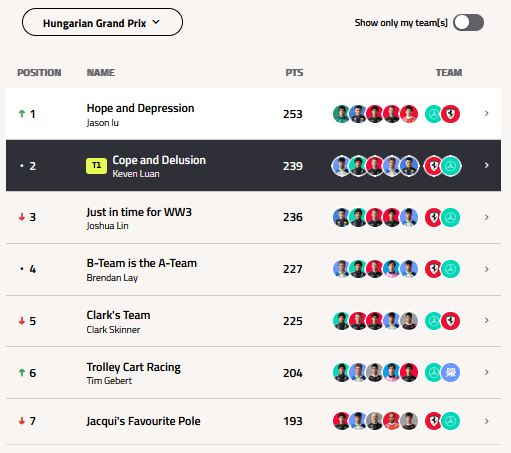This screenshot has width=511, height=453.
Task: Expand the Clark's Team row chevron
Action: (487, 320)
